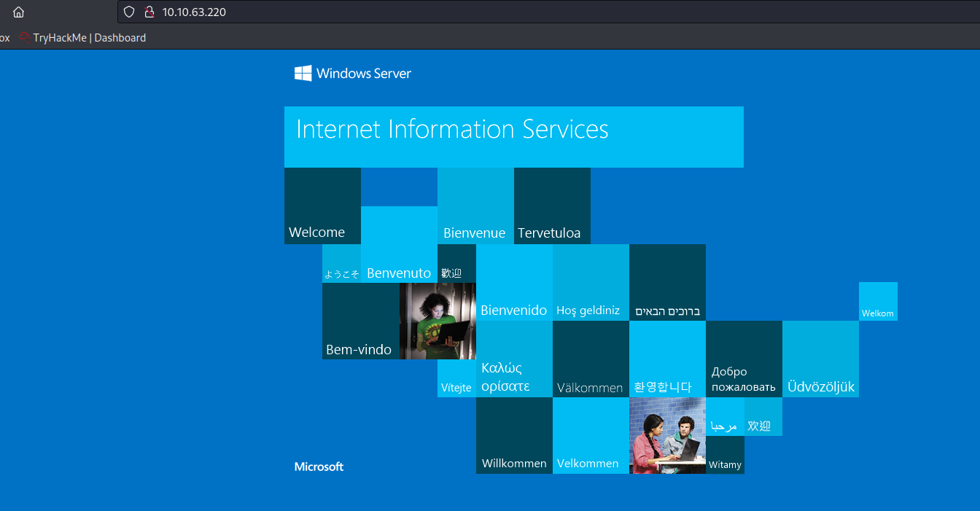The height and width of the screenshot is (511, 980).
Task: Click the Hoş geldiniz tile
Action: 591,282
